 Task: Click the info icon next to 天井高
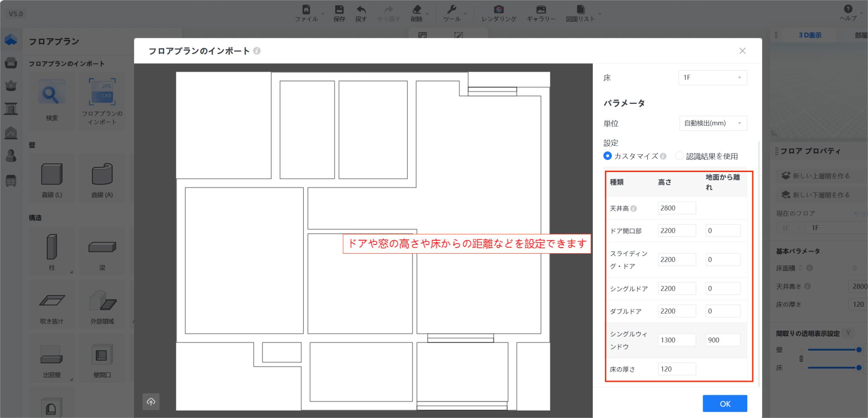point(634,209)
